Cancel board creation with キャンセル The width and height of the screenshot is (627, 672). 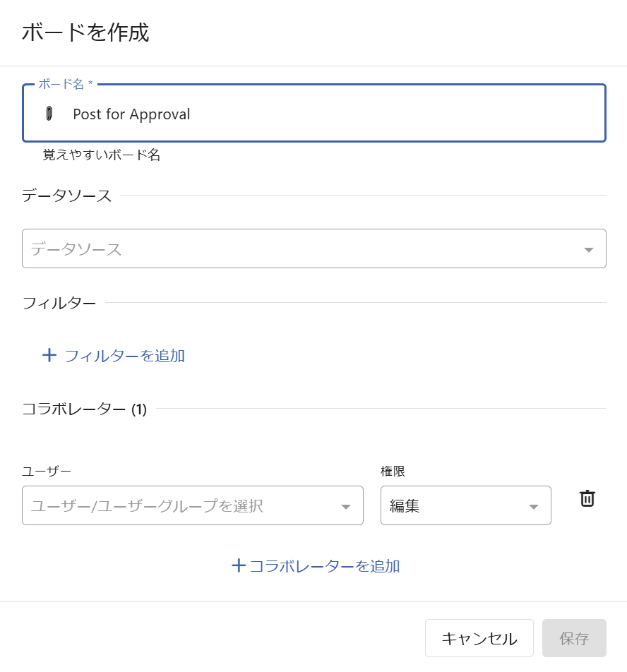tap(479, 637)
